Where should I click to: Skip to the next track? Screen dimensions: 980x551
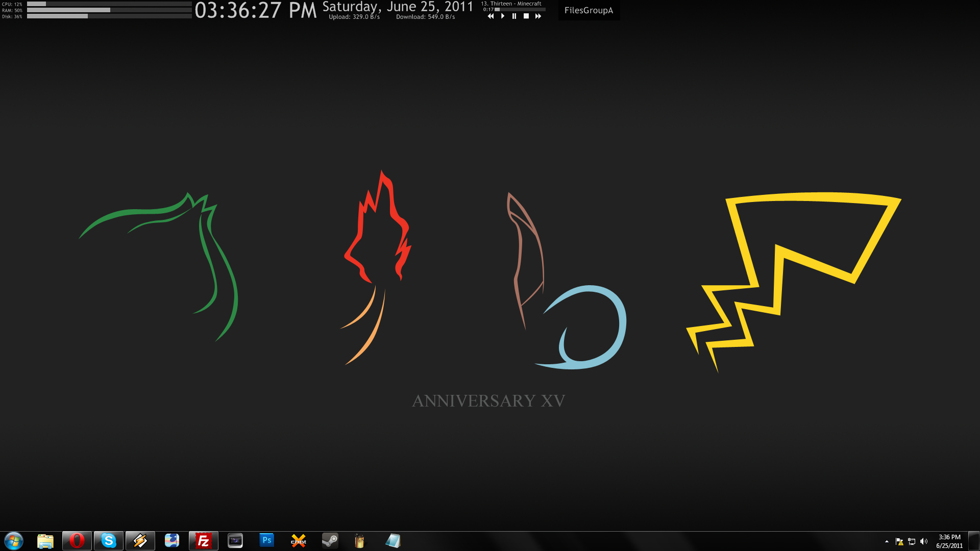click(538, 16)
